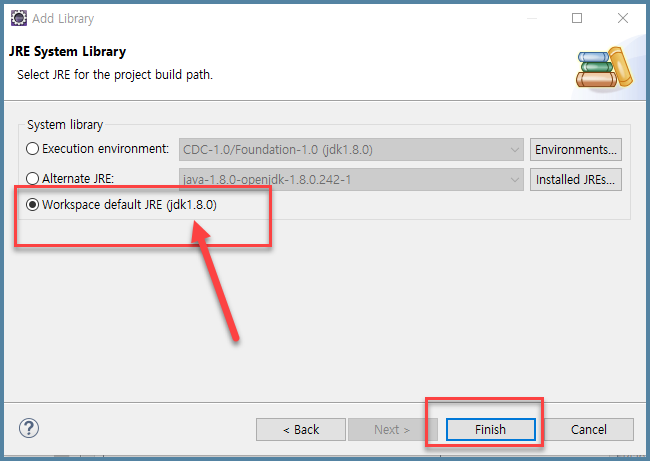Viewport: 650px width, 461px height.
Task: Confirm the library with the Finish button
Action: (x=490, y=429)
